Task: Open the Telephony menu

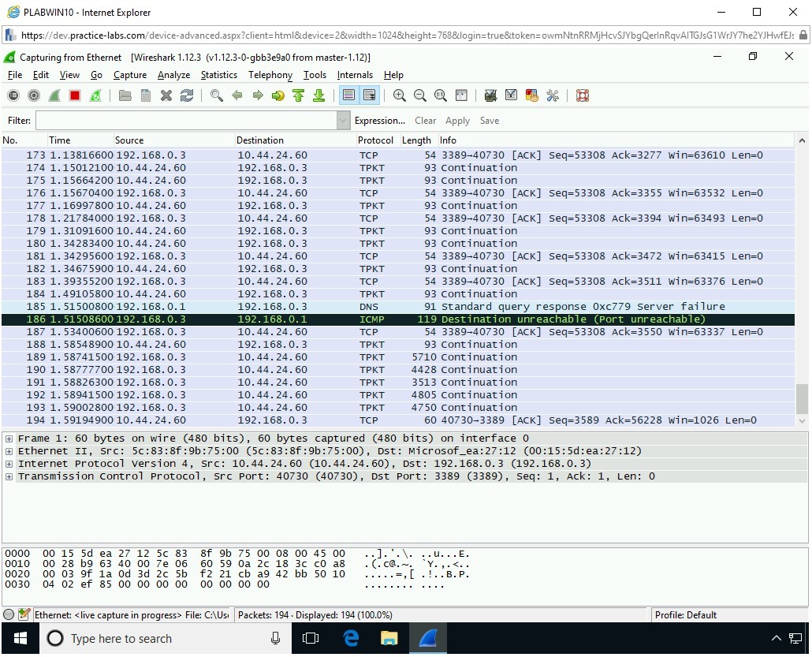Action: click(270, 75)
